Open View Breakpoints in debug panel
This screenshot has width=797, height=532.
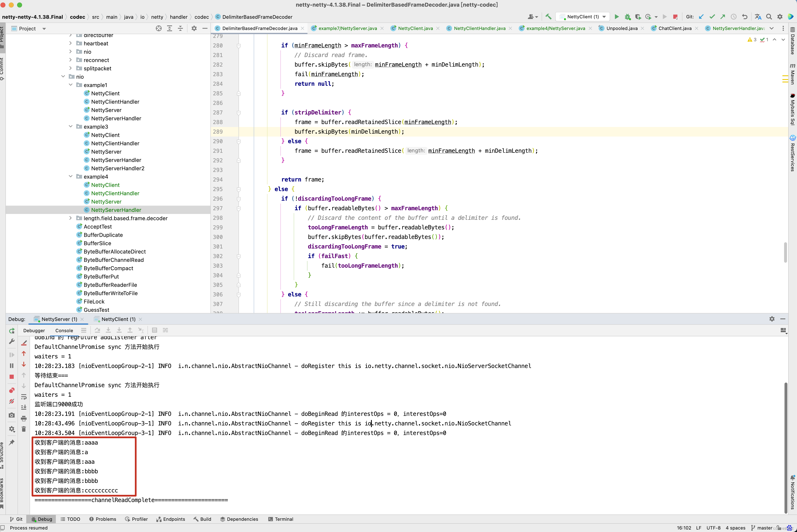pos(11,390)
